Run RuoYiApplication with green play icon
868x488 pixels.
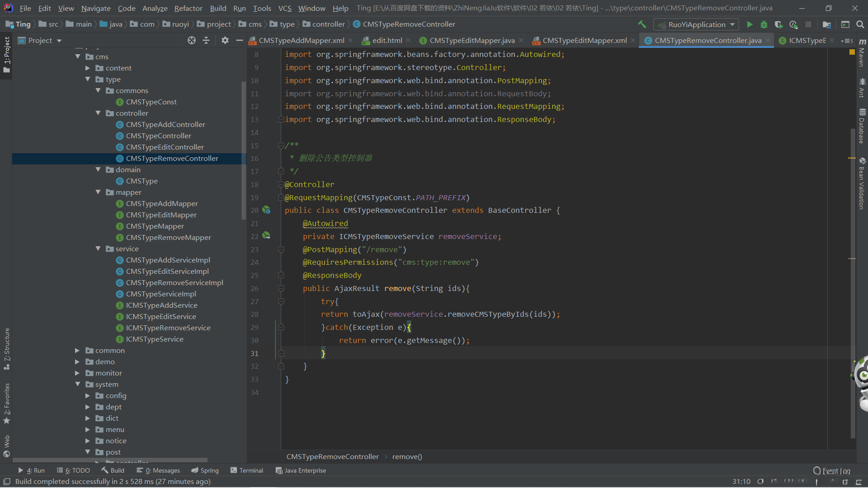[750, 24]
